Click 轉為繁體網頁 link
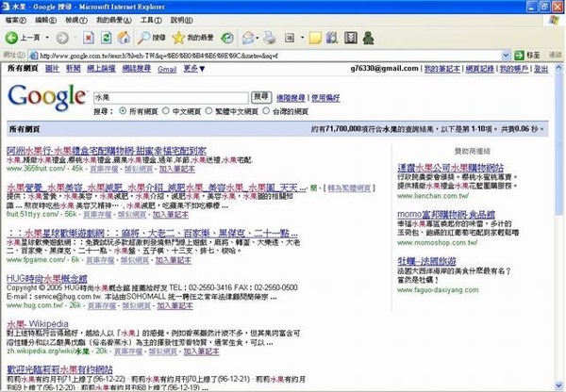 point(349,188)
